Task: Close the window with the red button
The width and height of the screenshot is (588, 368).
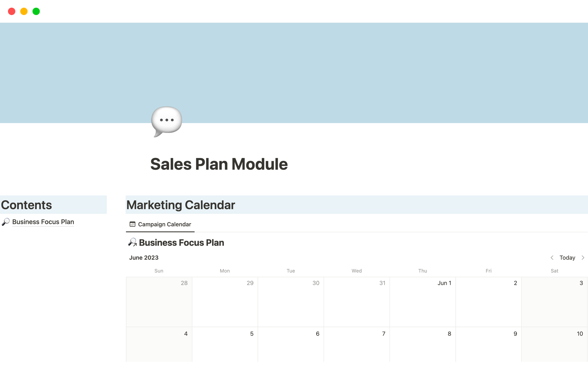Action: tap(12, 11)
